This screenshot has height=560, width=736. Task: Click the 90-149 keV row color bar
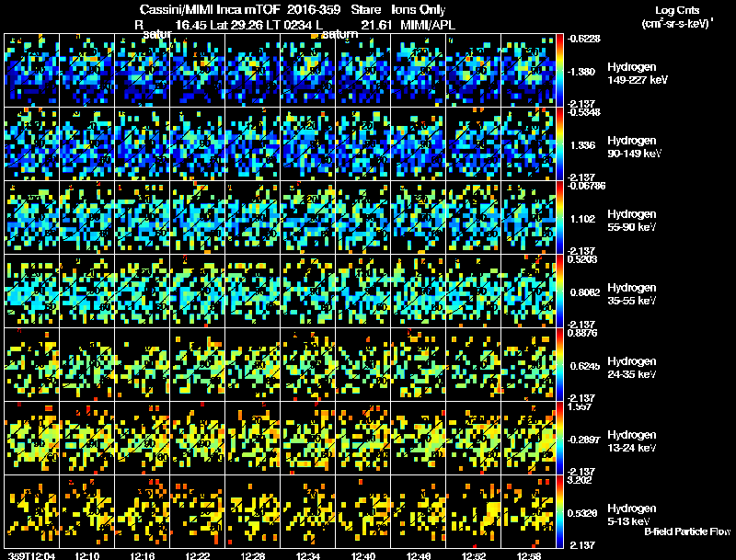click(560, 144)
